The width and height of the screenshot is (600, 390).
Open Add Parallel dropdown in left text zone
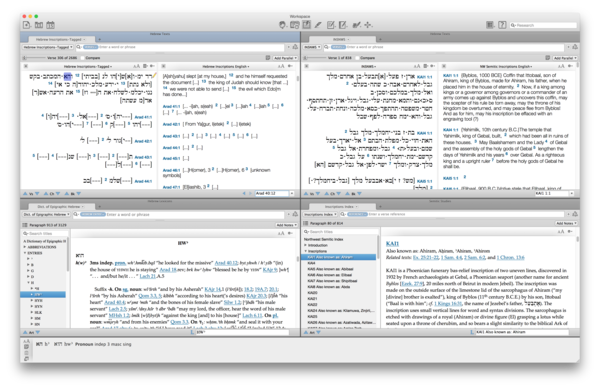pyautogui.click(x=285, y=58)
